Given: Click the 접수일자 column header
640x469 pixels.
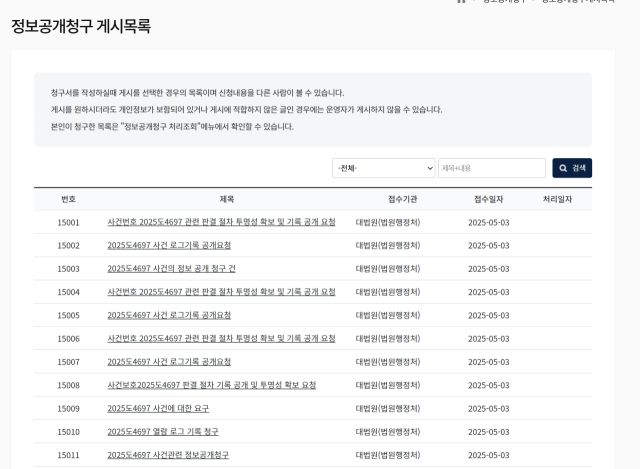Looking at the screenshot, I should coord(488,199).
